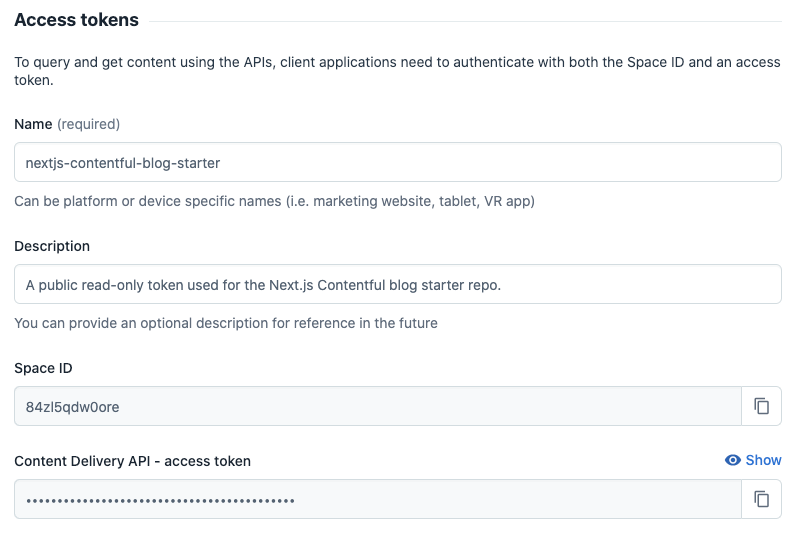Copy the Content Delivery API access token
This screenshot has width=800, height=540.
pos(761,499)
